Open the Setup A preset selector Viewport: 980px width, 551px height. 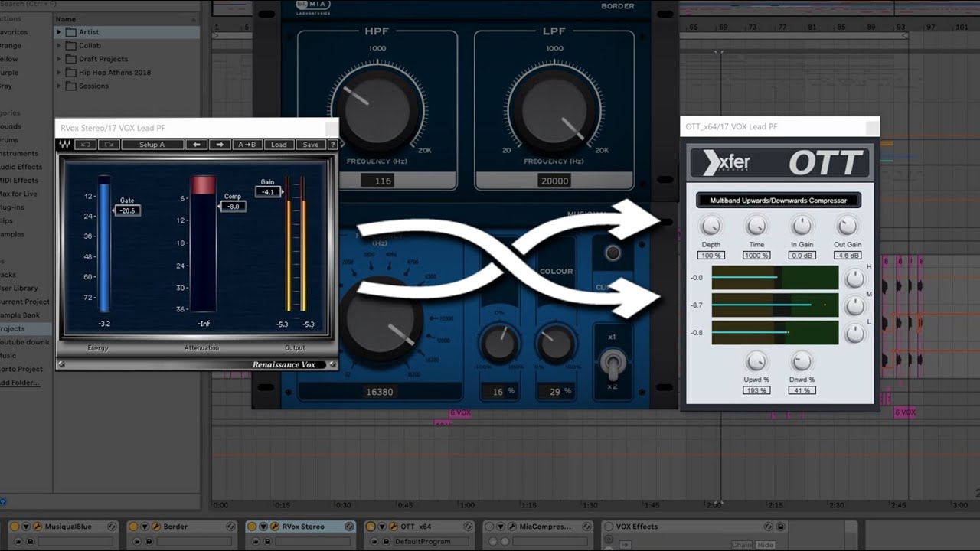(152, 145)
